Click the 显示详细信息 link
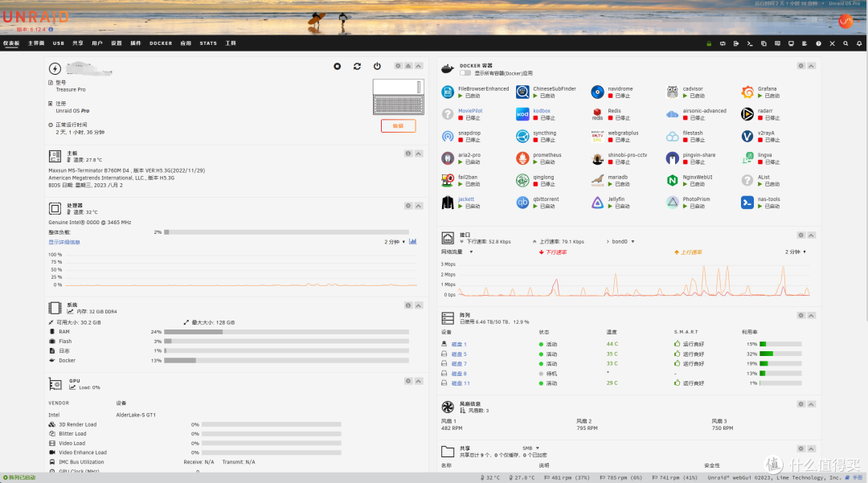This screenshot has height=483, width=868. pyautogui.click(x=64, y=243)
